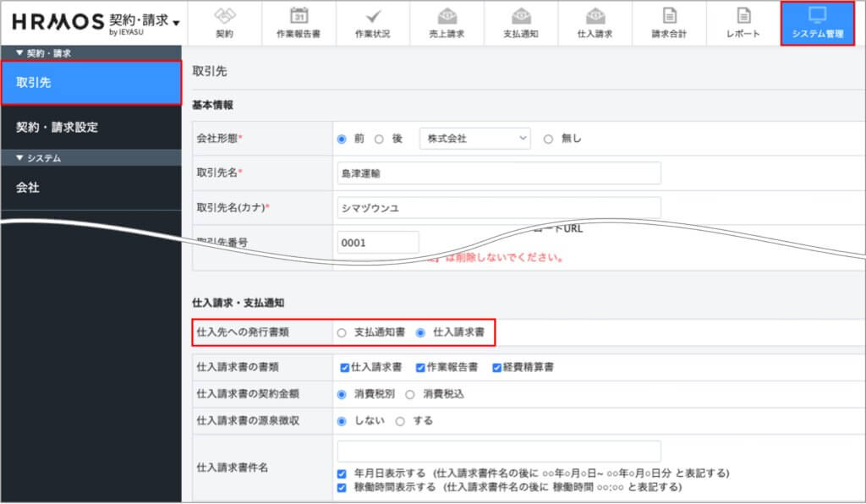Open the 株式会社 company type dropdown
This screenshot has height=504, width=866.
coord(474,139)
